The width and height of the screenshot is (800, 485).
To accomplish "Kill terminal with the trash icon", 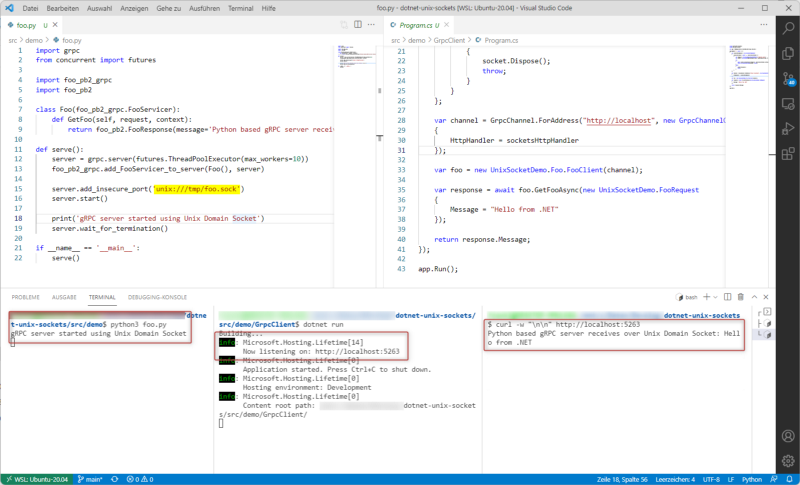I will click(x=741, y=297).
